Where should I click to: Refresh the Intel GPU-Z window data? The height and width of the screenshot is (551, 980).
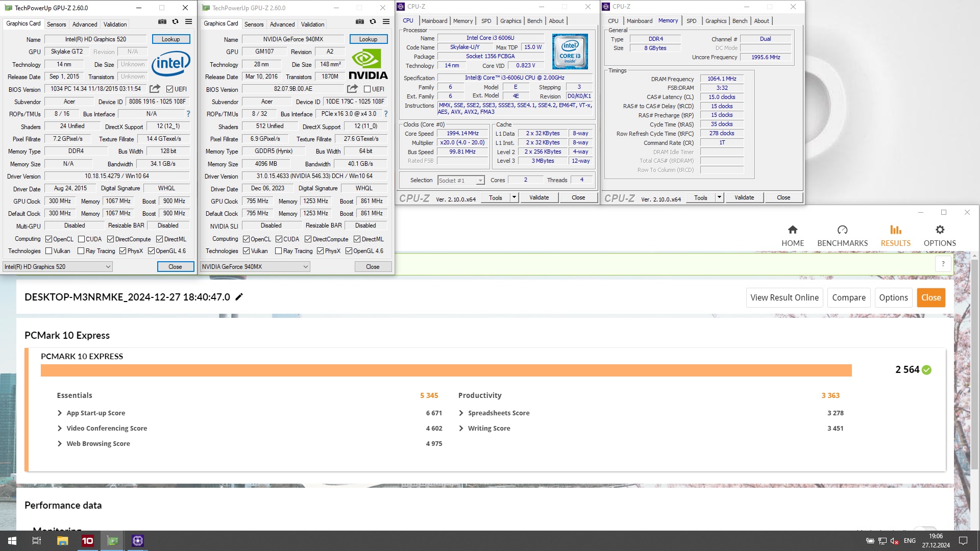(x=175, y=21)
